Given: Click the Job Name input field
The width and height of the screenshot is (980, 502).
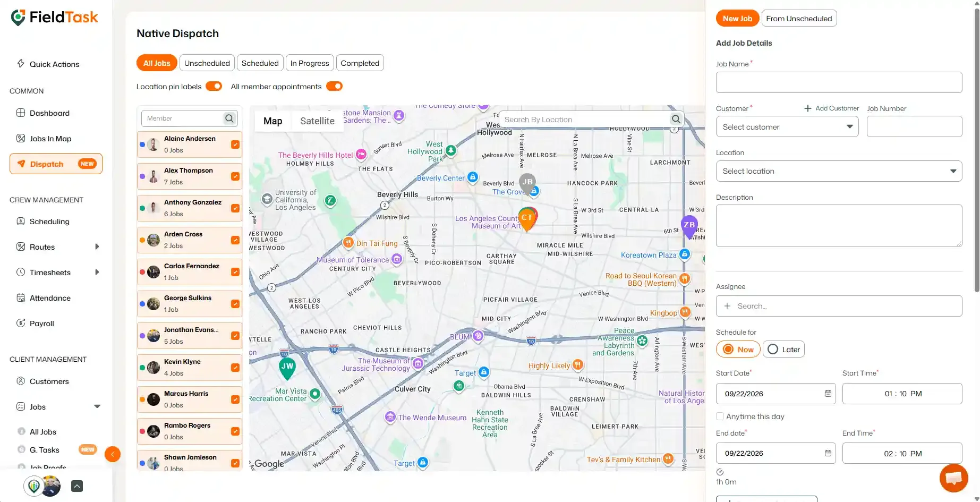Looking at the screenshot, I should [x=839, y=82].
